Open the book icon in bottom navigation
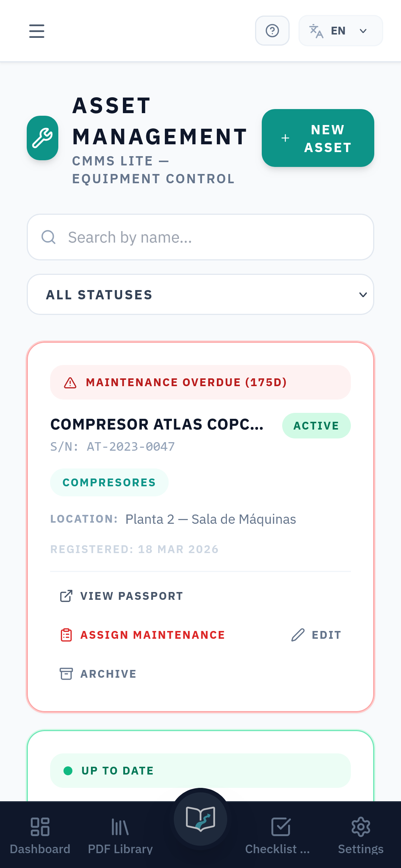Screen dimensions: 401x868 [x=200, y=819]
